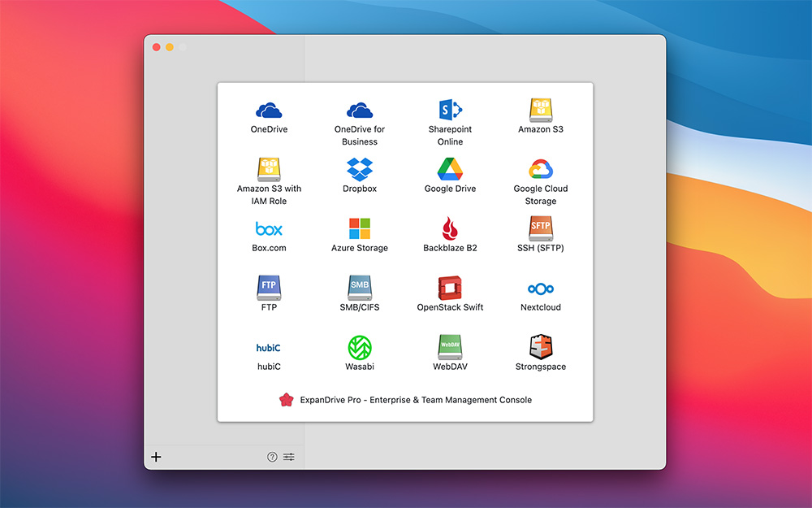Select the Google Cloud Storage icon
The width and height of the screenshot is (812, 508).
tap(541, 170)
